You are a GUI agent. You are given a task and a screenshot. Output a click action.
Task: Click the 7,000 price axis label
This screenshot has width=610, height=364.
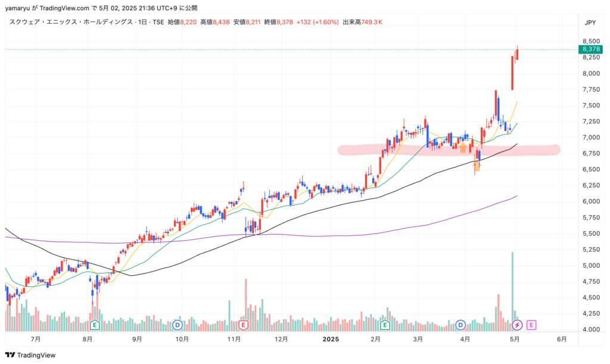pyautogui.click(x=591, y=137)
